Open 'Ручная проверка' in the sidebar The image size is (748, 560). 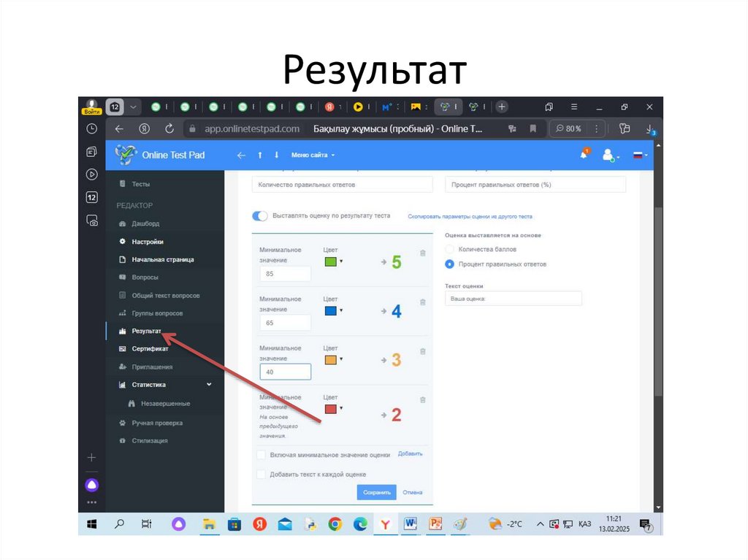point(156,423)
